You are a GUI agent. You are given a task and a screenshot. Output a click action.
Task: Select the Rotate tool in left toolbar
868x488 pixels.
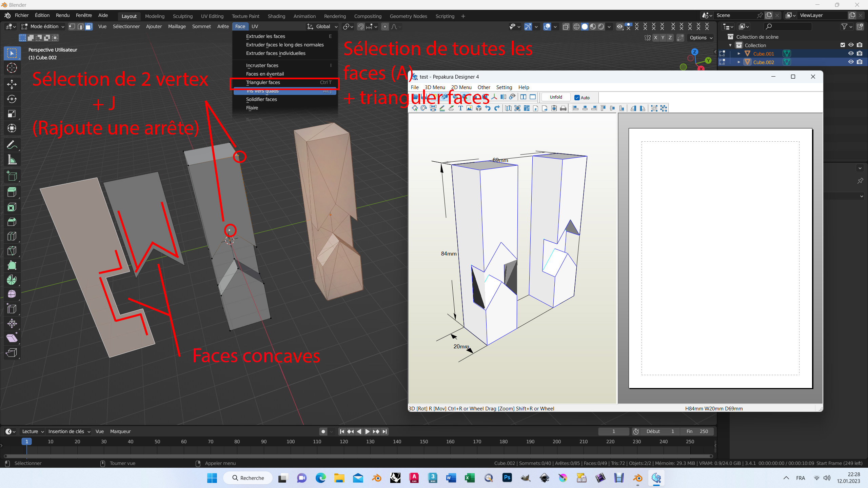12,99
